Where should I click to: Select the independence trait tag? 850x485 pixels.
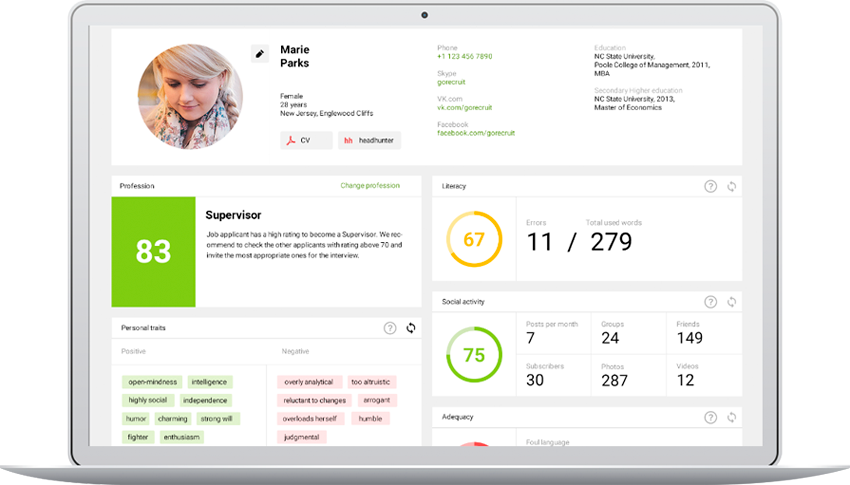coord(205,400)
